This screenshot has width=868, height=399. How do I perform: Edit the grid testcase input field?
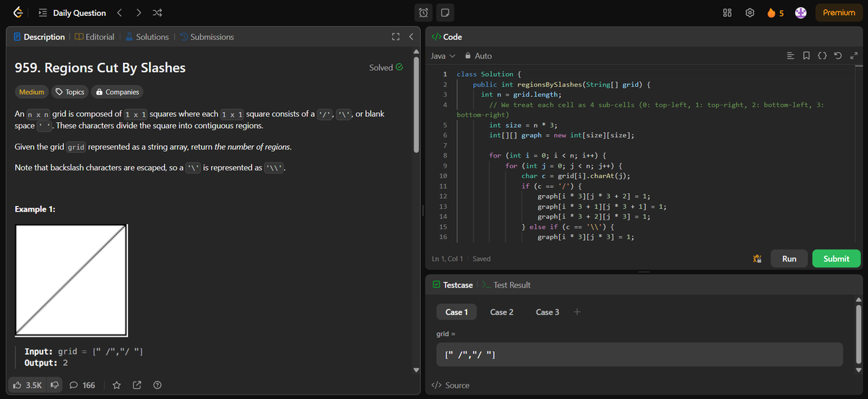click(639, 354)
